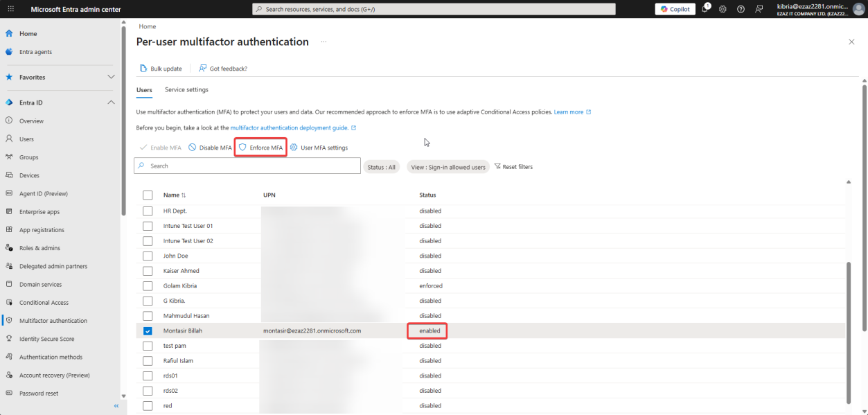This screenshot has width=868, height=415.
Task: Click Reset filters
Action: pyautogui.click(x=513, y=167)
